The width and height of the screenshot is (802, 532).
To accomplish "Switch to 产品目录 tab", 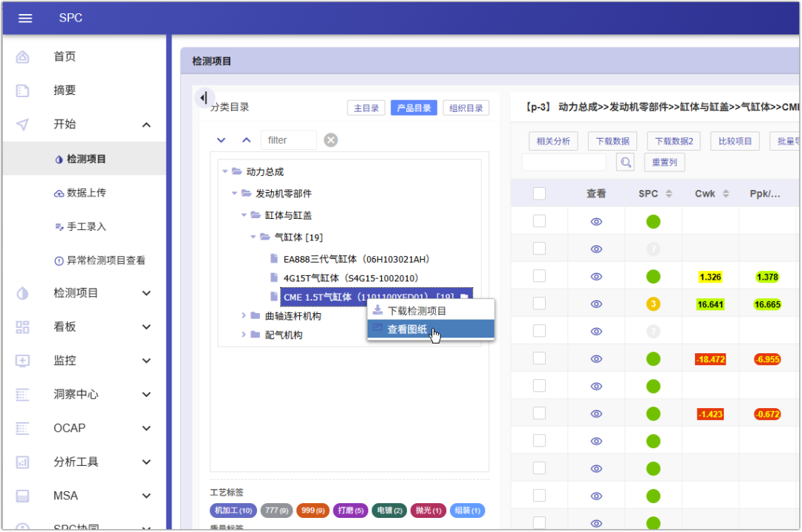I will pos(414,108).
